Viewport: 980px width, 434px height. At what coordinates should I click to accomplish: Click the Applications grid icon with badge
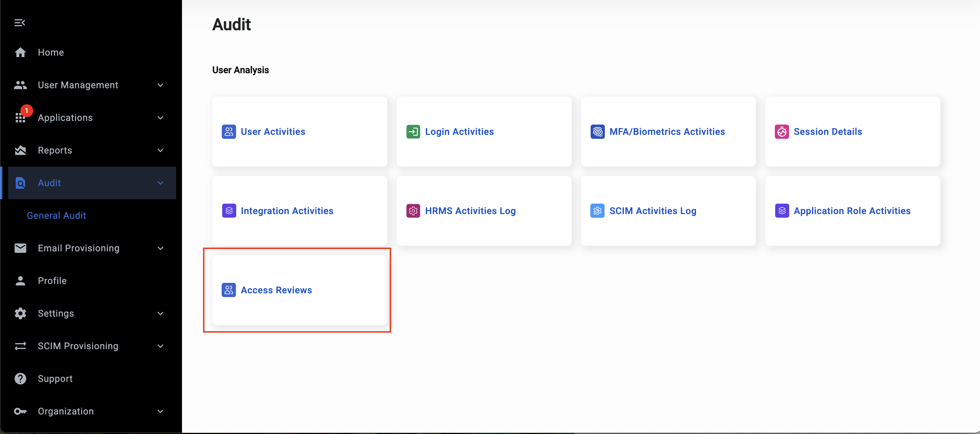[20, 117]
